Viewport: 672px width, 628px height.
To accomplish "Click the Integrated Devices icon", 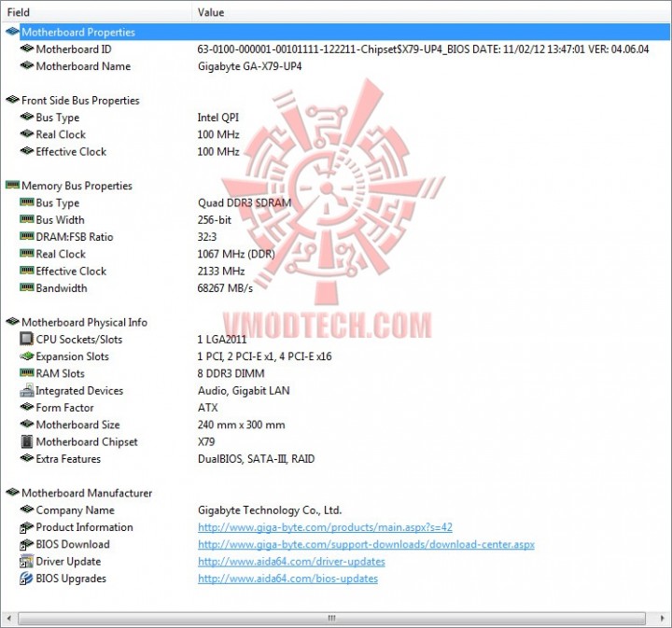I will (26, 390).
